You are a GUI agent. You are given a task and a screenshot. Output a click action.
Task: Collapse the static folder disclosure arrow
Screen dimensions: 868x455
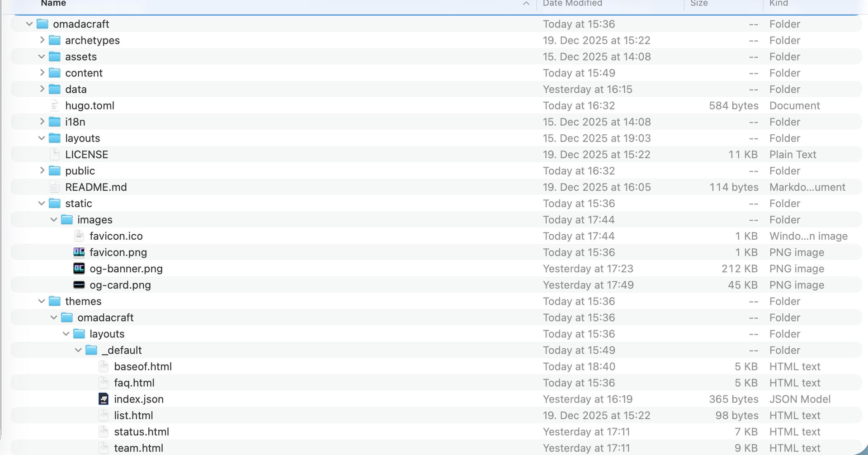[x=42, y=204]
